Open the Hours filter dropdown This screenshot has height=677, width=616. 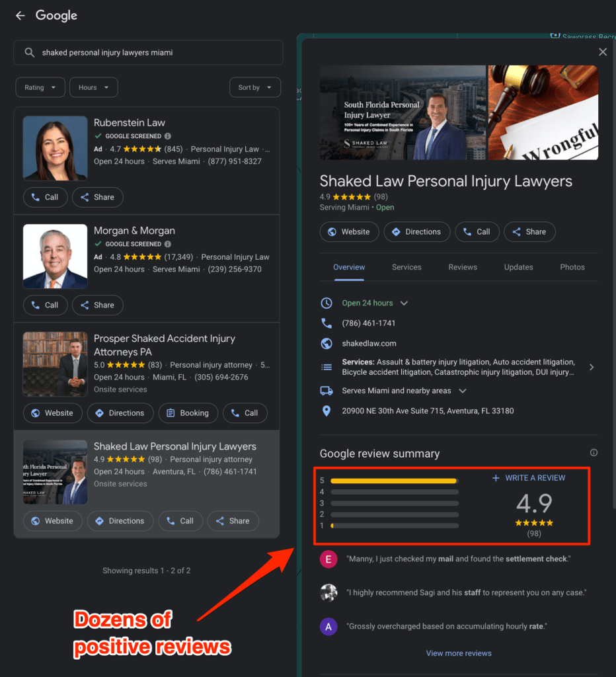(94, 87)
